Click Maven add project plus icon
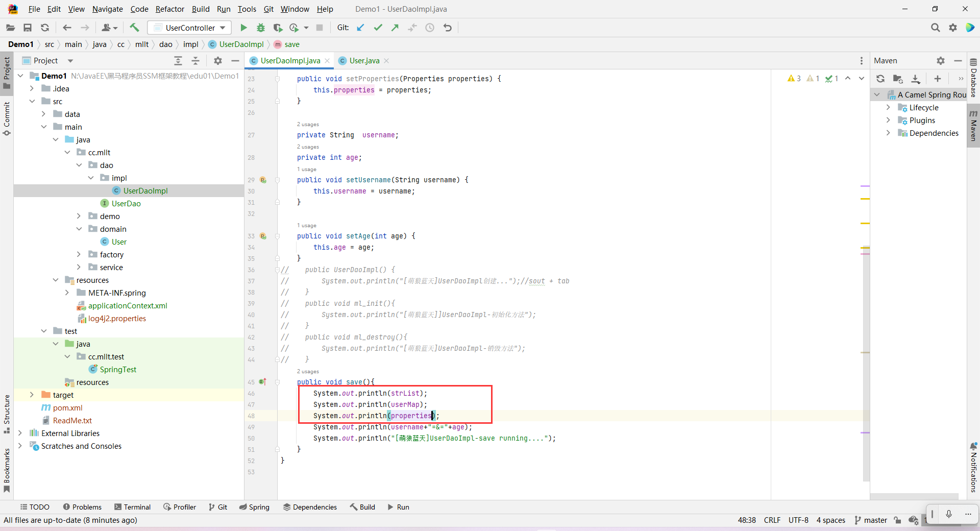 pyautogui.click(x=938, y=79)
